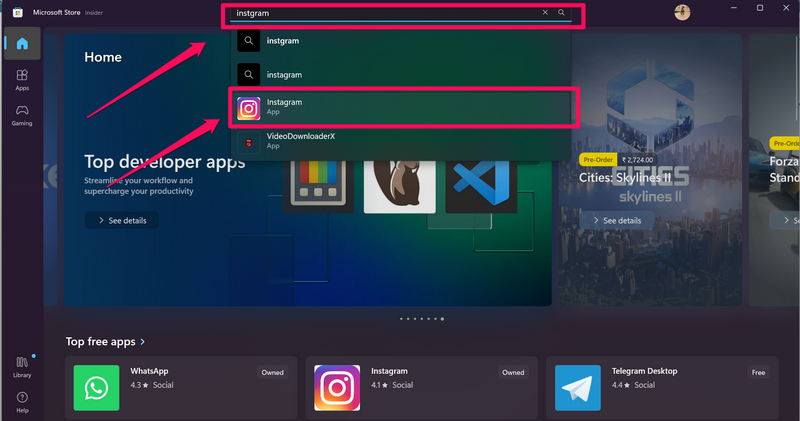Click the WhatsApp title text
Image resolution: width=800 pixels, height=421 pixels.
point(149,371)
